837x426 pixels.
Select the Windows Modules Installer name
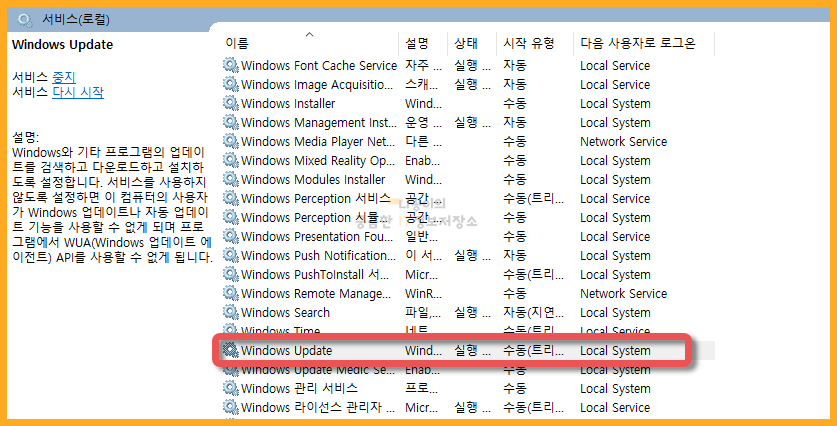pyautogui.click(x=313, y=179)
